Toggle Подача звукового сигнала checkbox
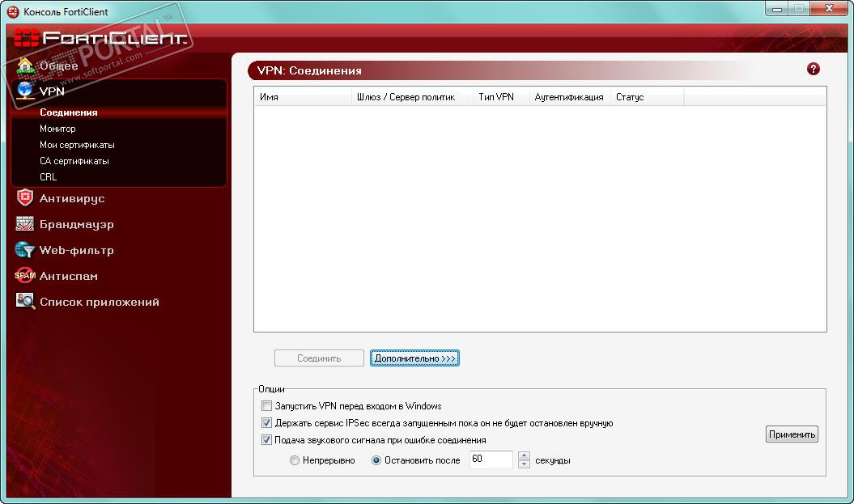Image resolution: width=854 pixels, height=504 pixels. coord(266,440)
